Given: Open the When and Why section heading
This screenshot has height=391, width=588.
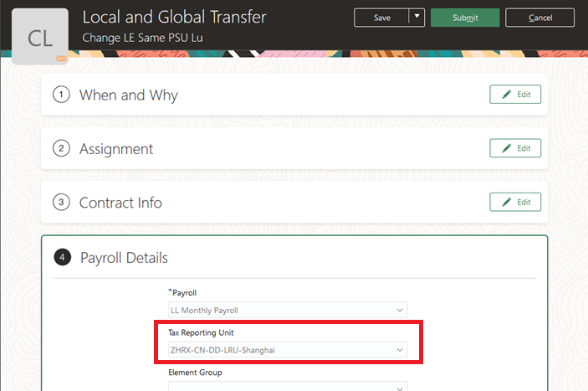Looking at the screenshot, I should tap(128, 95).
